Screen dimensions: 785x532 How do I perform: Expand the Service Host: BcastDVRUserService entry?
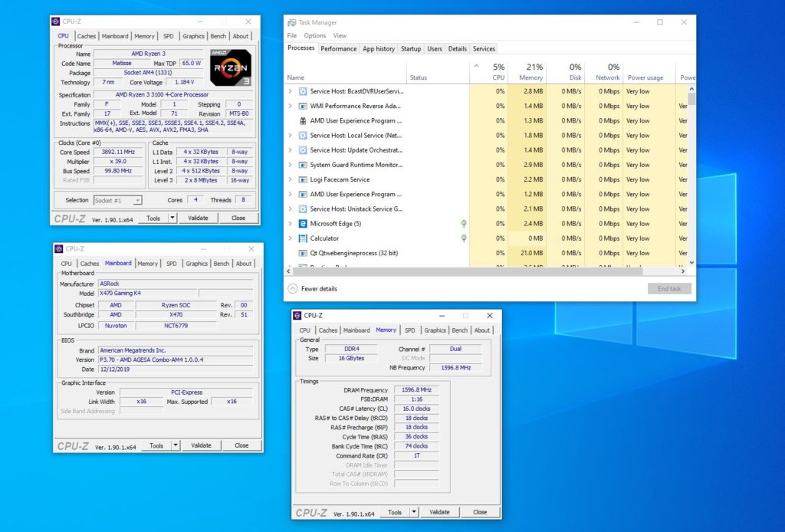[290, 90]
